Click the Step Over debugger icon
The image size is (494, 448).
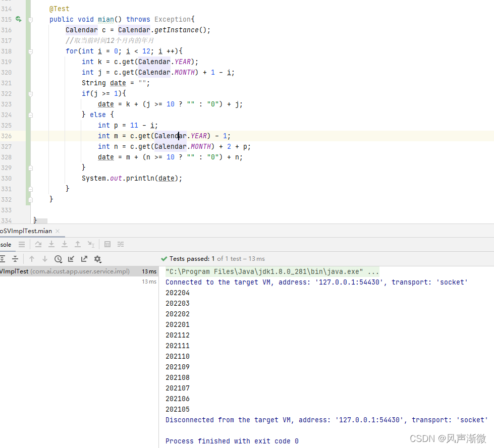click(38, 244)
